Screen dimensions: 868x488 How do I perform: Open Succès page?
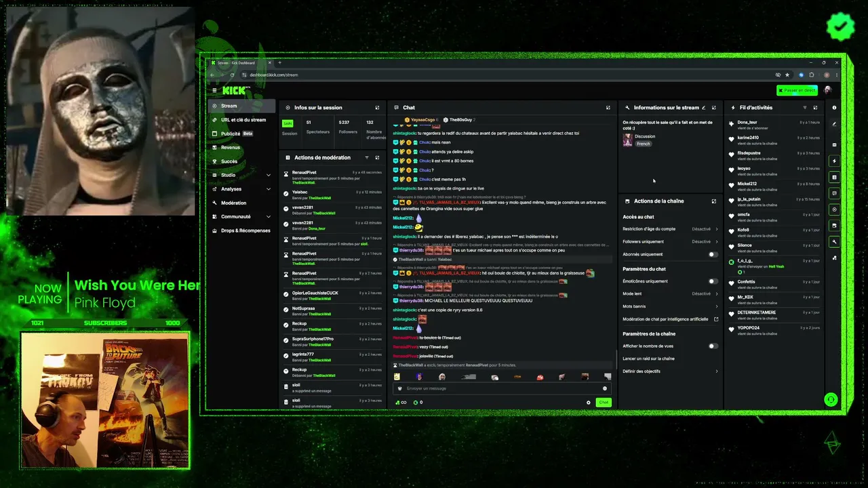[241, 161]
